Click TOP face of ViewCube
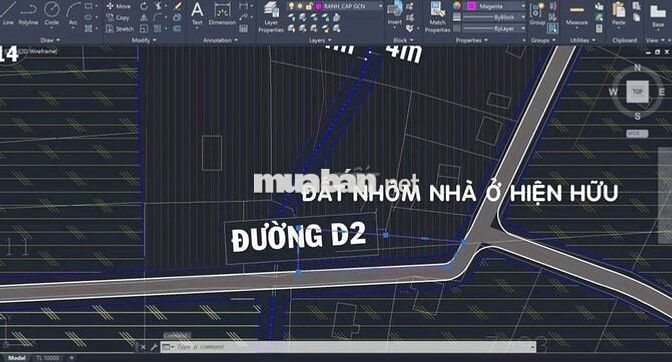 637,92
